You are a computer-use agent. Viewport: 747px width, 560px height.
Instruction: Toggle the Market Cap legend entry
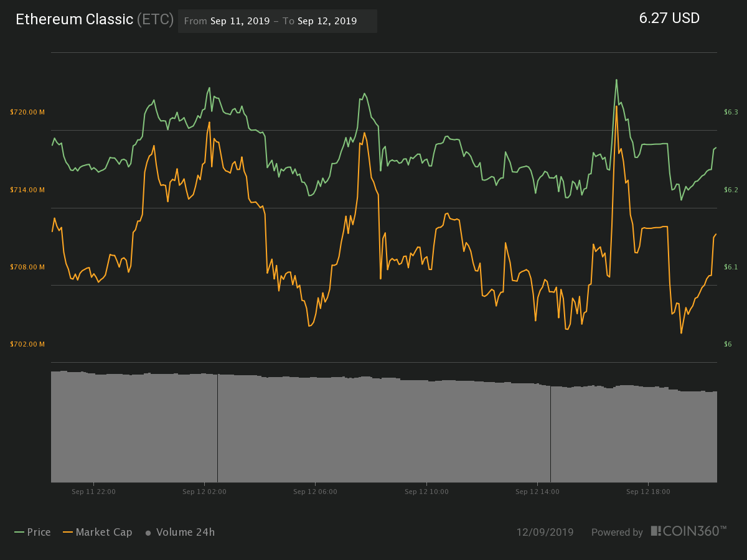[96, 532]
